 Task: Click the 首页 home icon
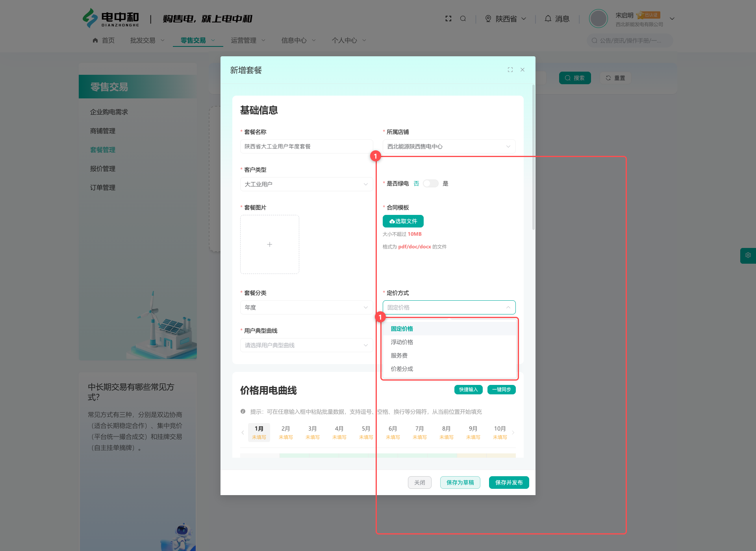tap(95, 40)
